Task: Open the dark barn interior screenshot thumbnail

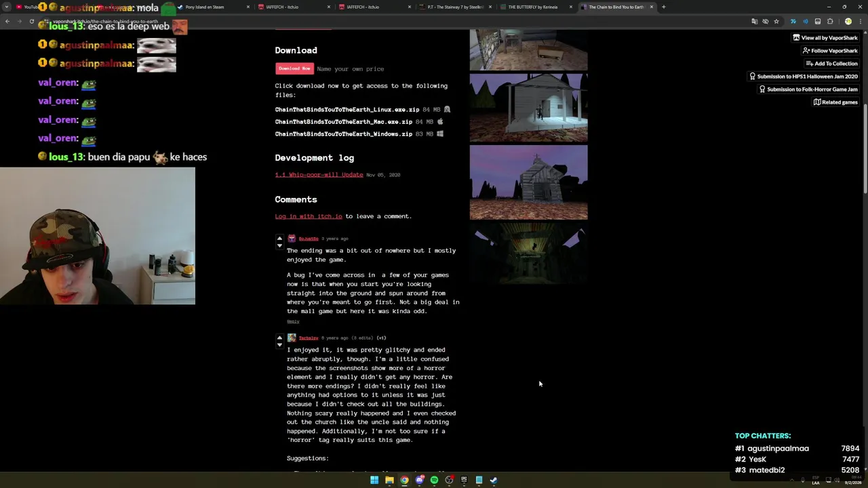Action: [x=529, y=254]
